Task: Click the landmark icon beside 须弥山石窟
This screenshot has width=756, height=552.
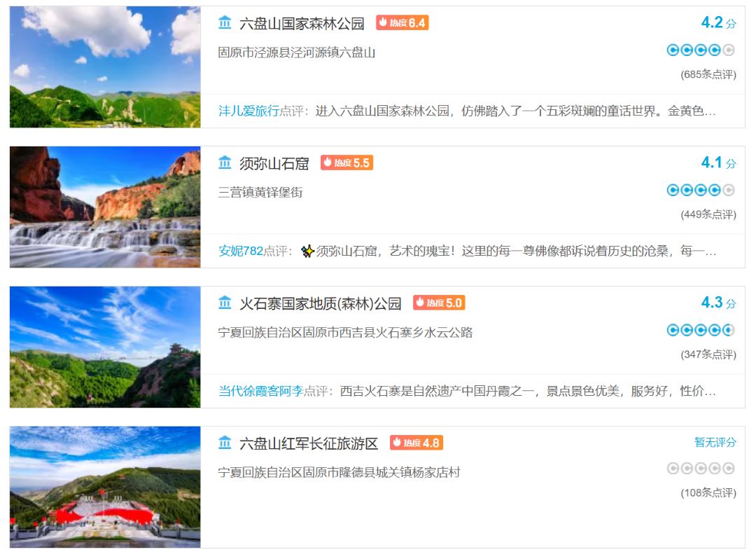Action: 225,163
